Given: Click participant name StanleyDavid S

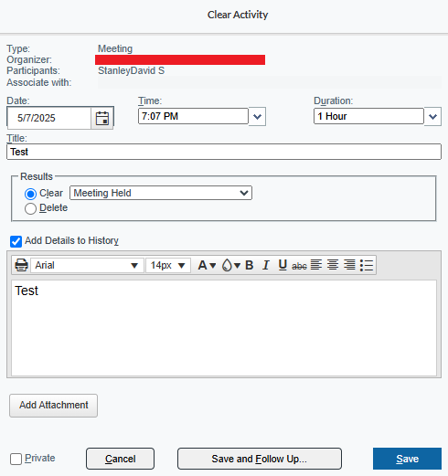Looking at the screenshot, I should pos(131,70).
